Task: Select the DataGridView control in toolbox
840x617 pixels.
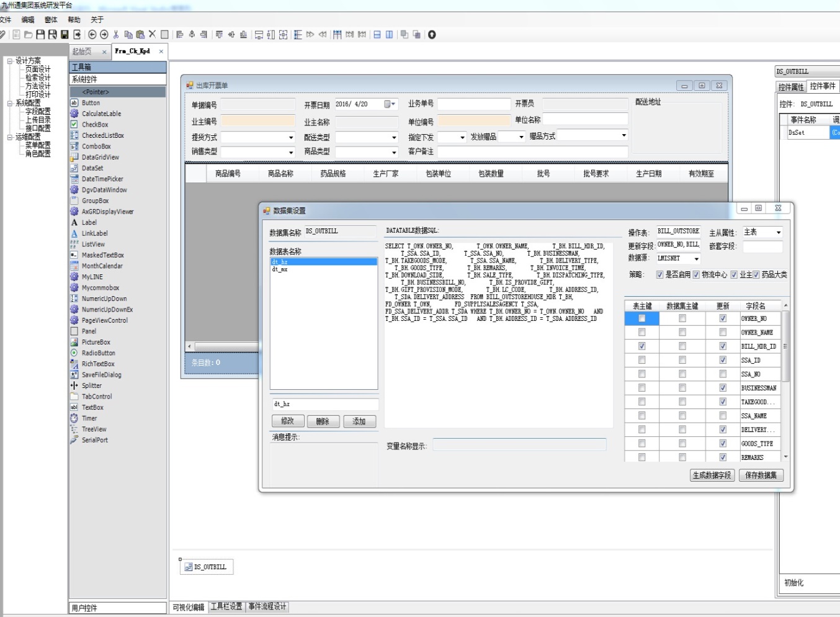Action: point(100,157)
